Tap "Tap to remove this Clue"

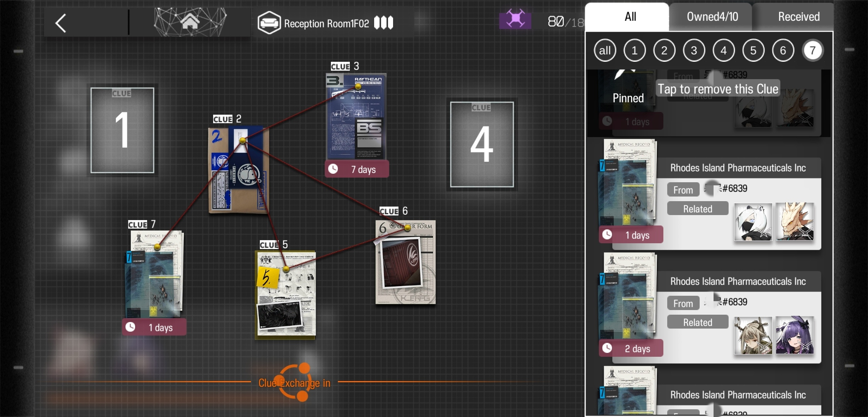718,89
